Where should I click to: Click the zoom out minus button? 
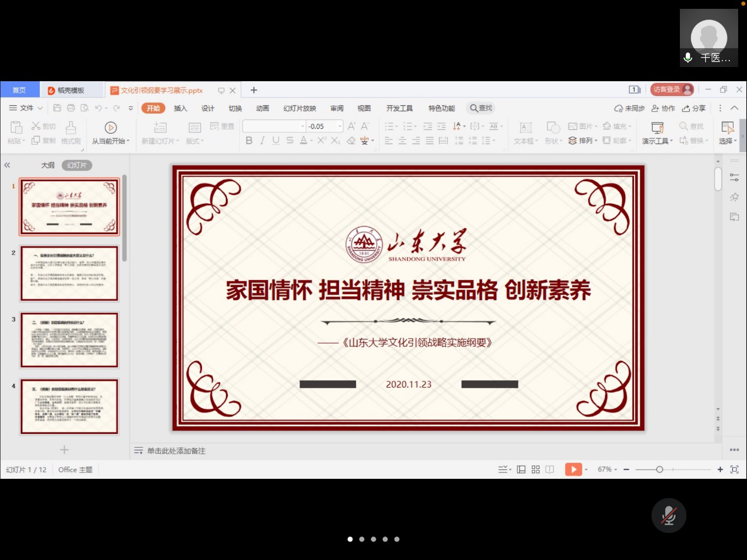point(626,469)
